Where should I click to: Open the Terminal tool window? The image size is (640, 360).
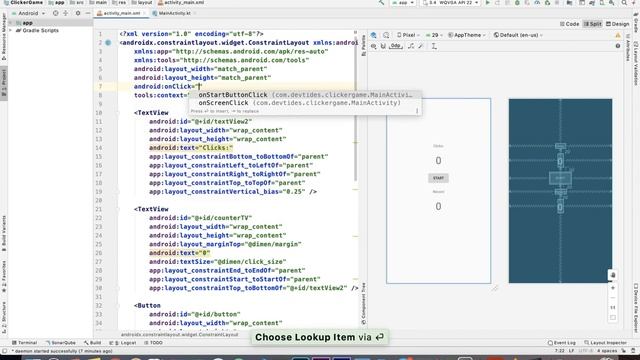[24, 343]
